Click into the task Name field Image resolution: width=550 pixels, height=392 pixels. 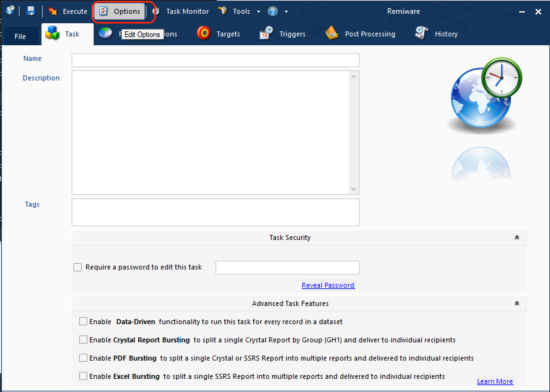215,60
